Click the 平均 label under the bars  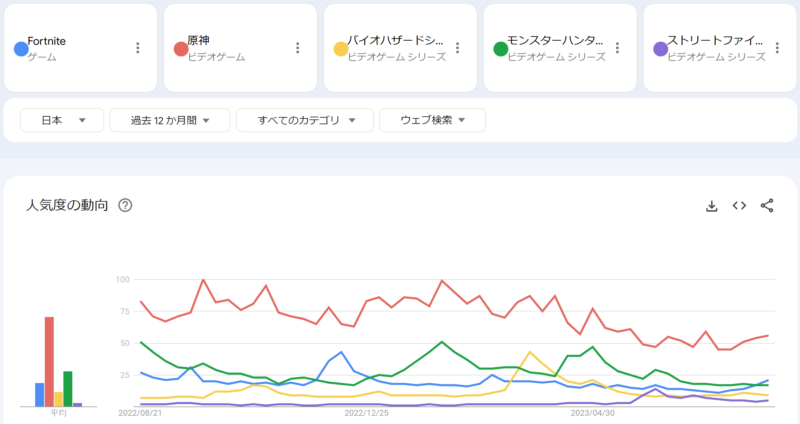tap(58, 413)
